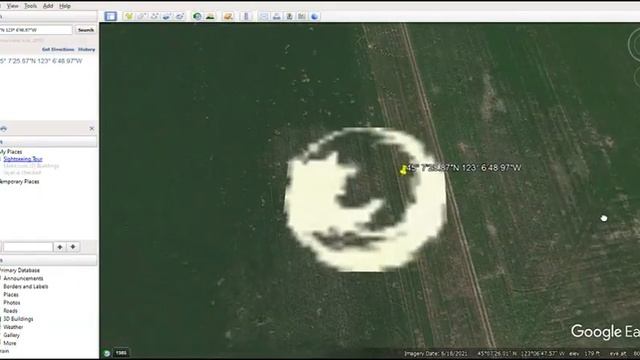Viewport: 640px width, 360px height.
Task: Select the More layer
Action: (x=10, y=343)
